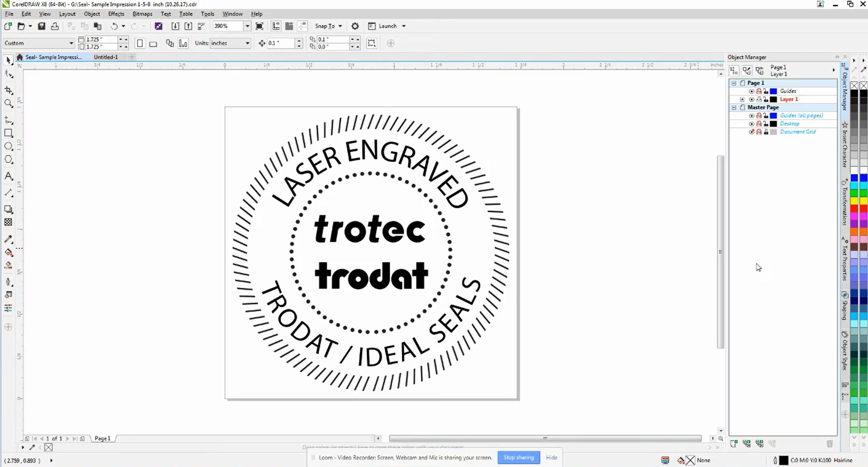Open the Tools menu
The height and width of the screenshot is (467, 868).
point(207,14)
